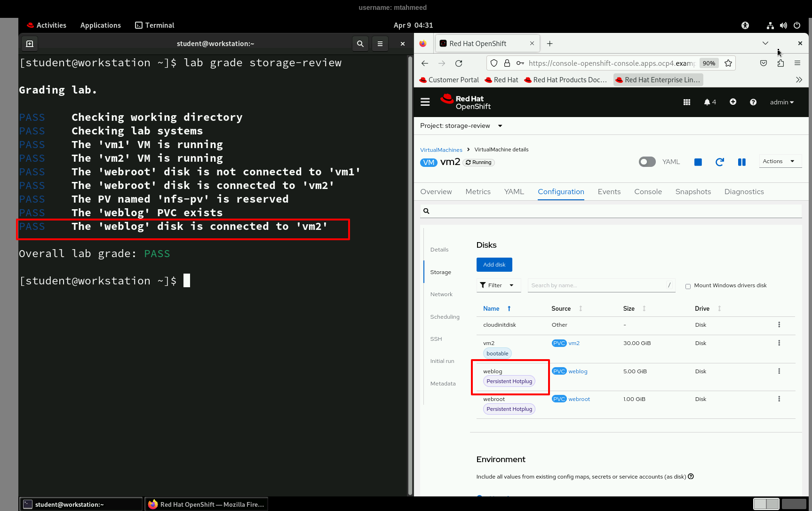Open the GNOME Activities overview
This screenshot has width=812, height=511.
tap(47, 25)
